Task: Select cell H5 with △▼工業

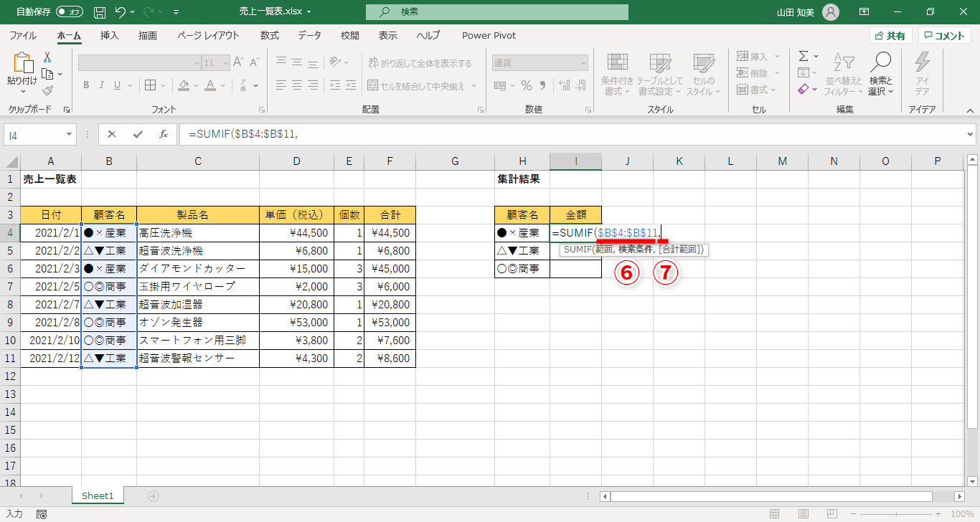Action: click(x=522, y=251)
